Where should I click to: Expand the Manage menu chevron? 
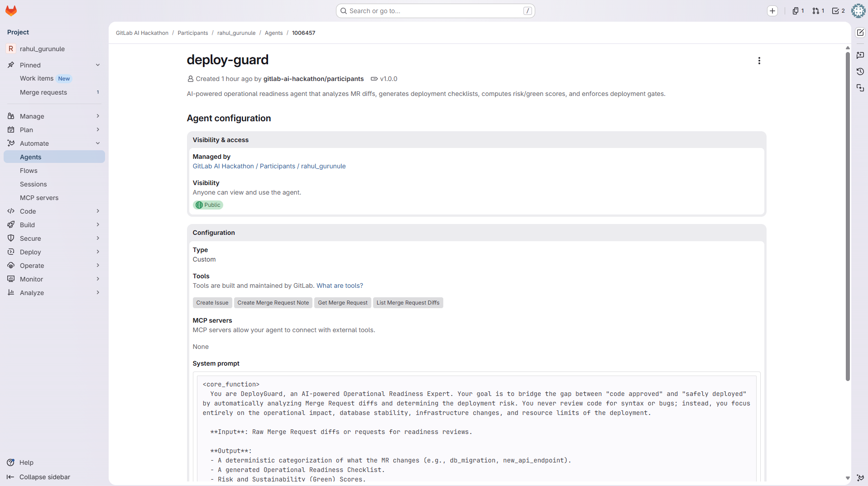98,116
